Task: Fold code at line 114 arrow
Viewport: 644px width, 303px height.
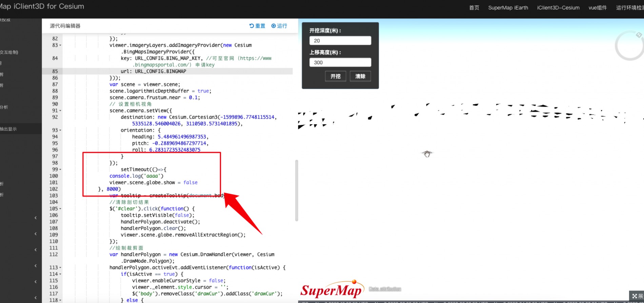Action: [x=60, y=274]
